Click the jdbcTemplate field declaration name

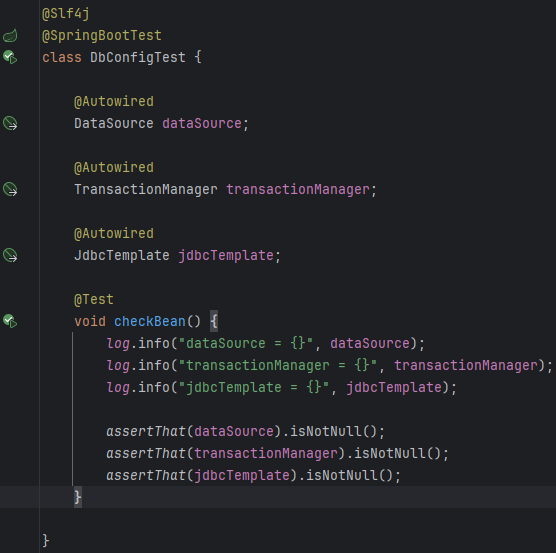click(x=226, y=256)
